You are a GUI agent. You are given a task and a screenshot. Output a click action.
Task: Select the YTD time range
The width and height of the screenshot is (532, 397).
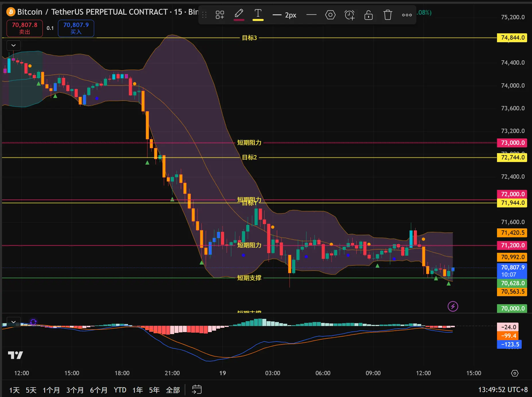(120, 390)
